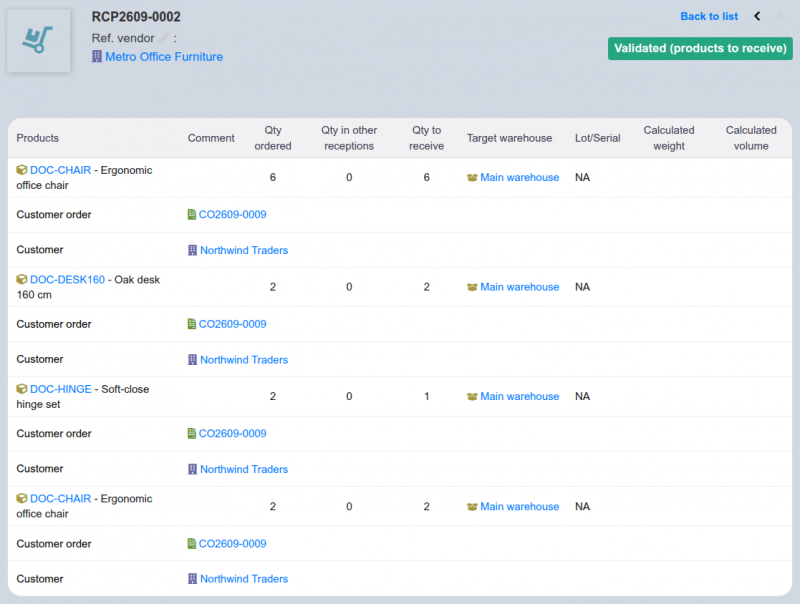Viewport: 800px width, 604px height.
Task: Edit vendor reference with pencil icon
Action: (x=164, y=38)
